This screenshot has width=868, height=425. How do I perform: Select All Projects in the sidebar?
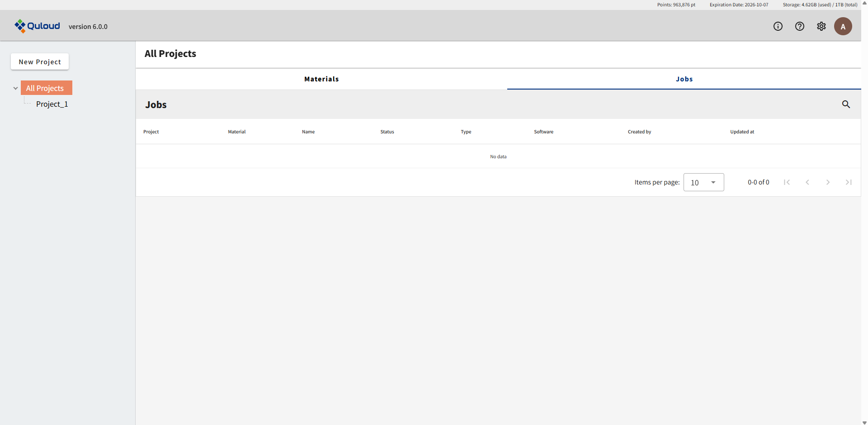pyautogui.click(x=46, y=88)
